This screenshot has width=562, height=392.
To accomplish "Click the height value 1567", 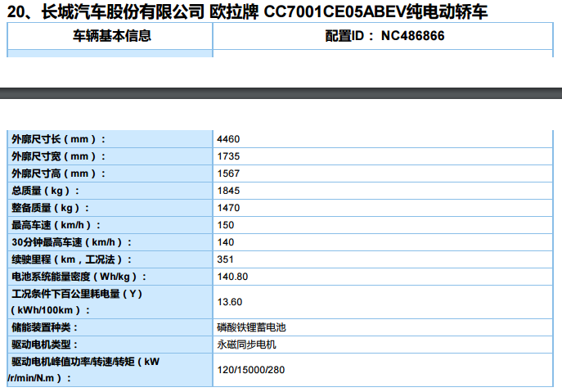I will pyautogui.click(x=228, y=173).
